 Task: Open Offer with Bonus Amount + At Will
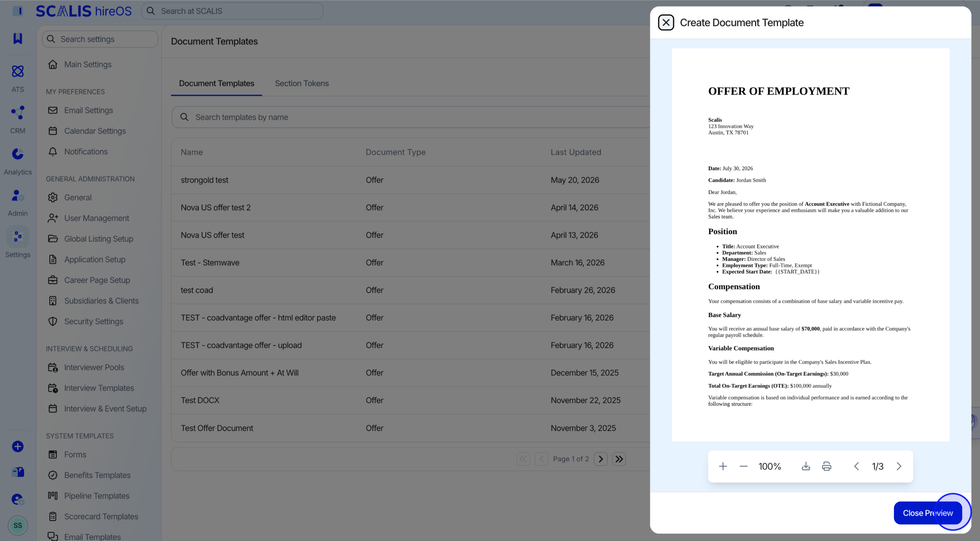point(410,372)
